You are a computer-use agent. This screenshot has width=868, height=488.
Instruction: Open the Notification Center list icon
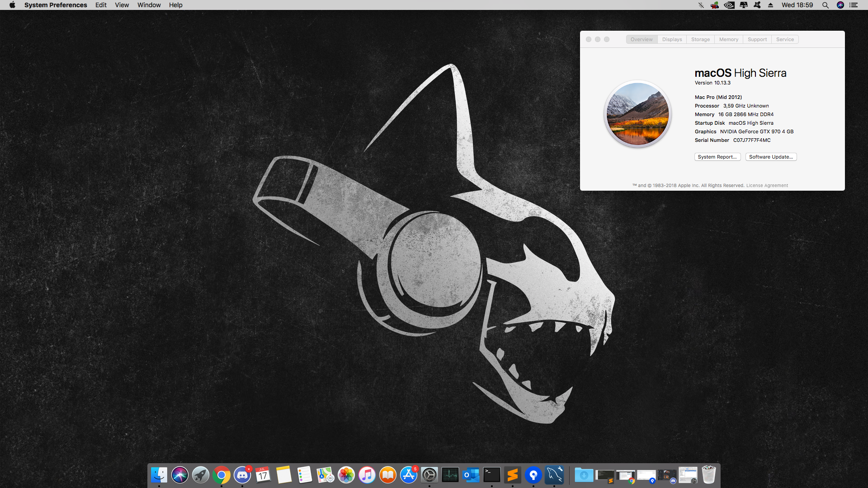tap(854, 5)
